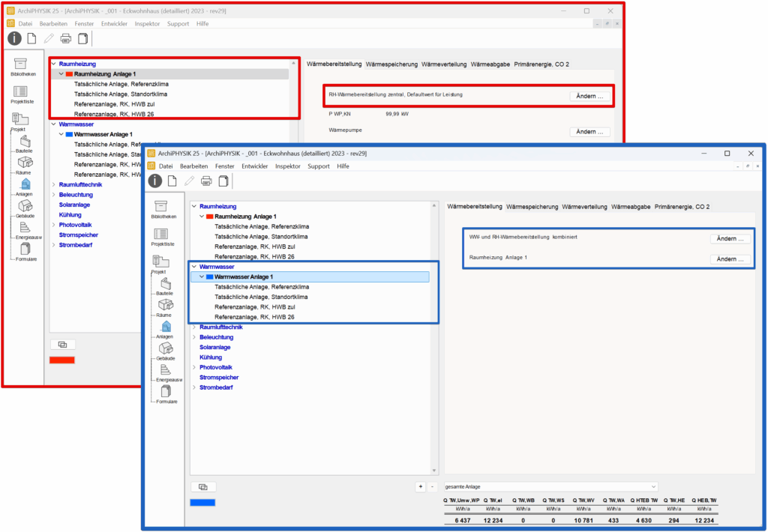
Task: Click info icon in back window toolbar
Action: tap(15, 38)
